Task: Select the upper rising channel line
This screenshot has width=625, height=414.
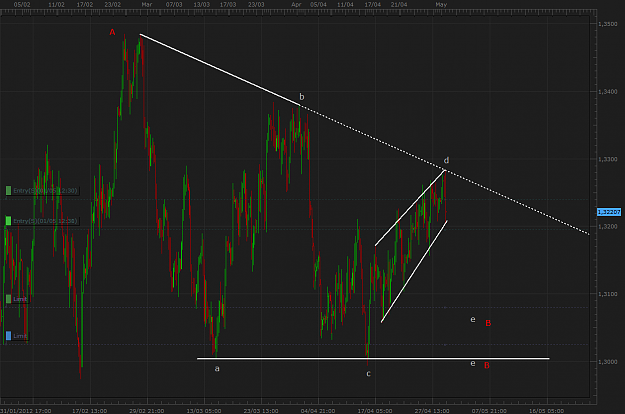Action: click(410, 208)
